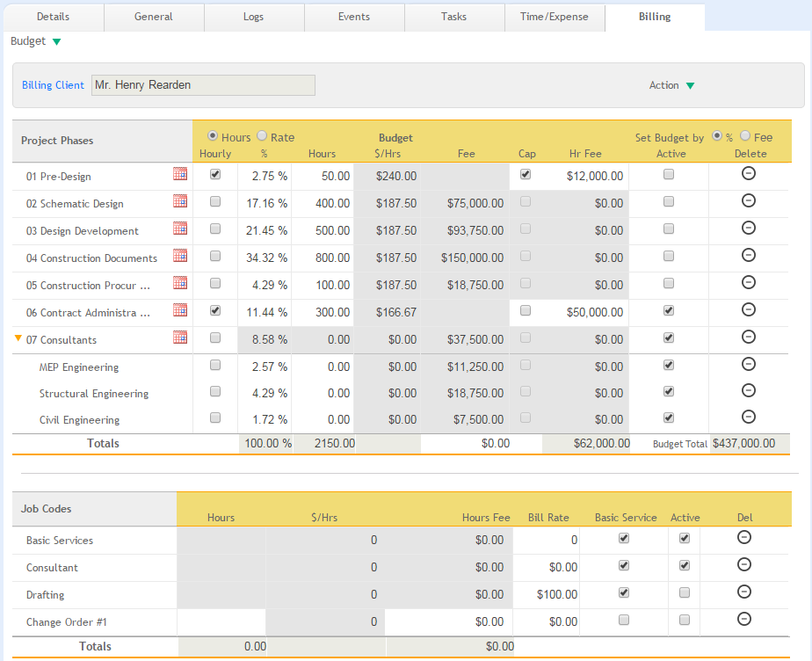Screen dimensions: 812x661
Task: Delete the Basic Services job code
Action: [744, 538]
